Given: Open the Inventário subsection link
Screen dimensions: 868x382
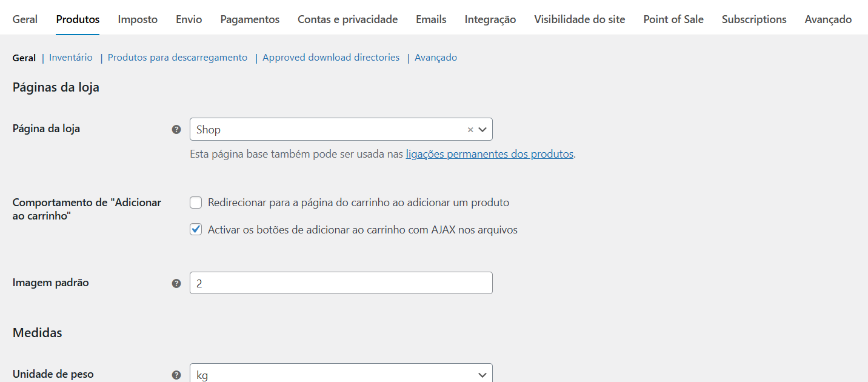Looking at the screenshot, I should pos(71,58).
